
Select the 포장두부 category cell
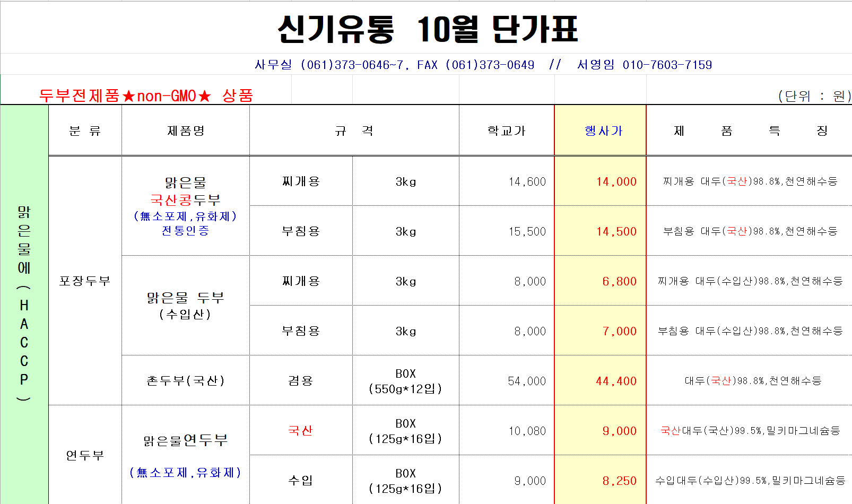[x=85, y=281]
